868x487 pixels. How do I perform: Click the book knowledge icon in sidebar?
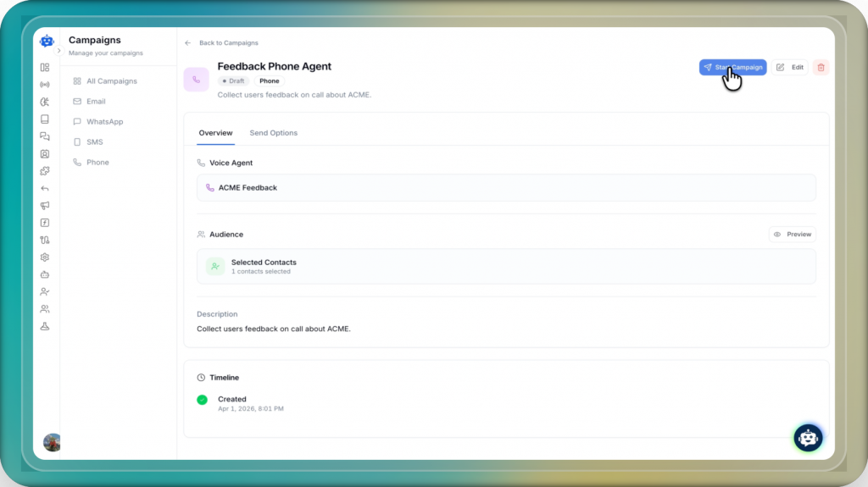point(45,119)
